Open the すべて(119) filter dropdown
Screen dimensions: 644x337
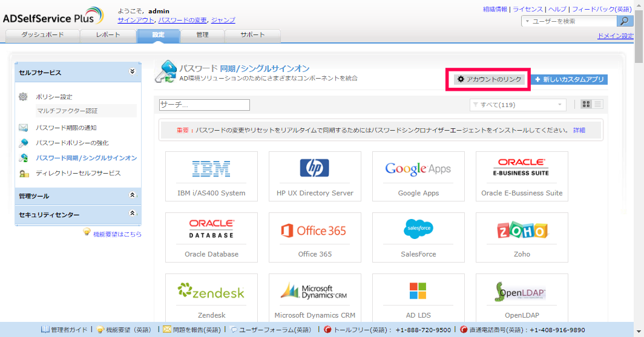(x=517, y=105)
